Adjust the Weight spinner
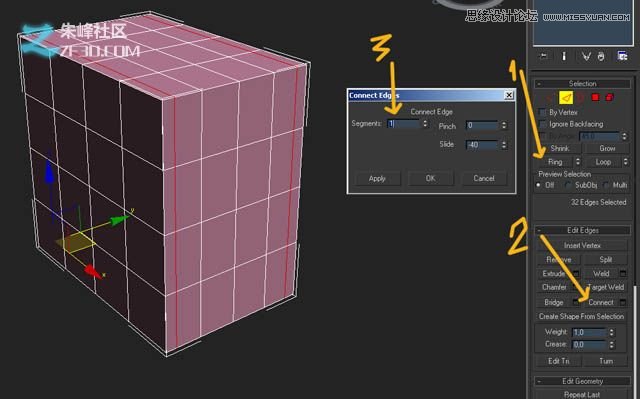The height and width of the screenshot is (399, 640). tap(611, 332)
